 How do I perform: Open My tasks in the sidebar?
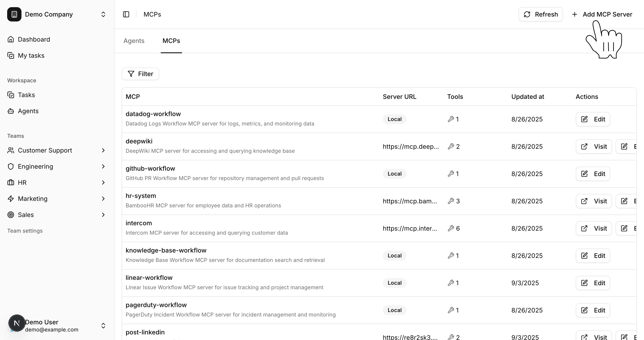[x=31, y=55]
